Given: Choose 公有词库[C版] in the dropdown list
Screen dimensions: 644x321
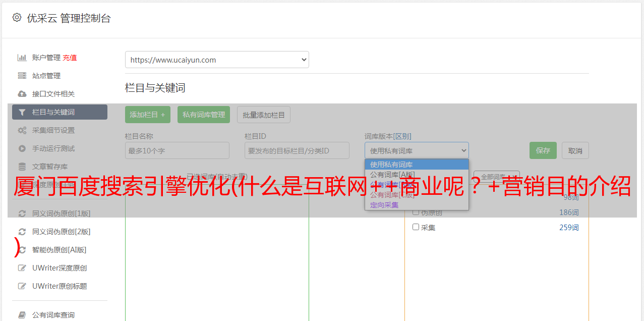Looking at the screenshot, I should tap(417, 195).
